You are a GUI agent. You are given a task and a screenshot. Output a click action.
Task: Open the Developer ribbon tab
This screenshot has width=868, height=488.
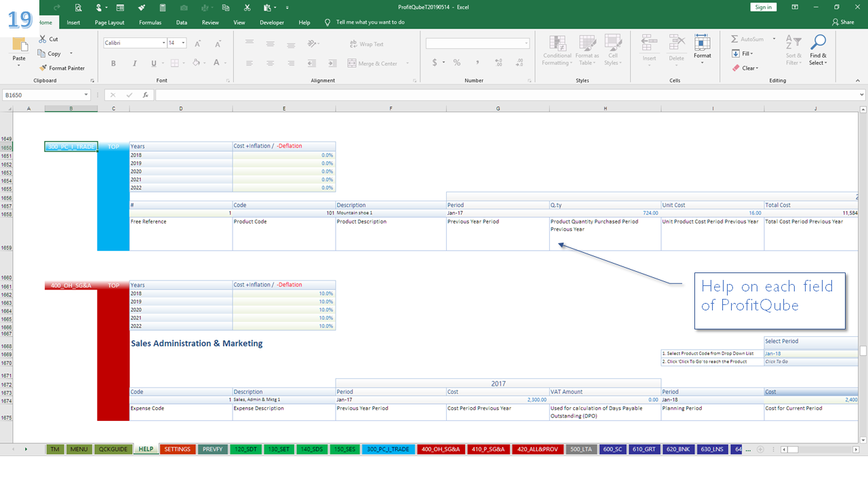(x=272, y=22)
